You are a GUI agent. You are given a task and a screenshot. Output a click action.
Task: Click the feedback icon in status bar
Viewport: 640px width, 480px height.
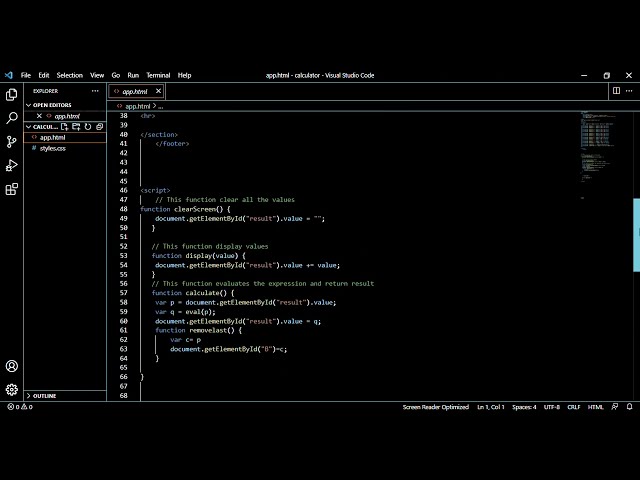click(615, 407)
